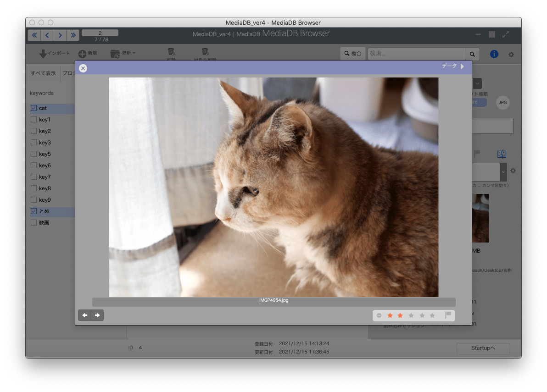Check the key2 keyword checkbox

click(x=34, y=131)
